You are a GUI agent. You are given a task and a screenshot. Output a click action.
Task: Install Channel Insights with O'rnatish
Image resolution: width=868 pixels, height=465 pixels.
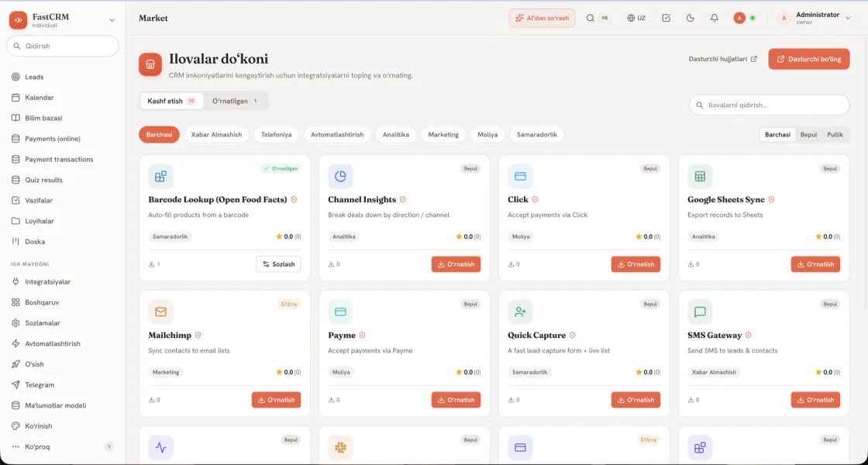coord(456,264)
